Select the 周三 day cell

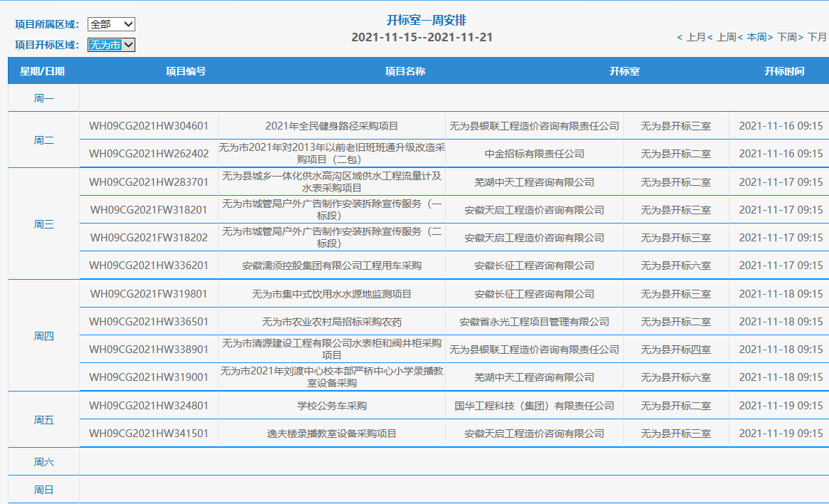coord(43,224)
